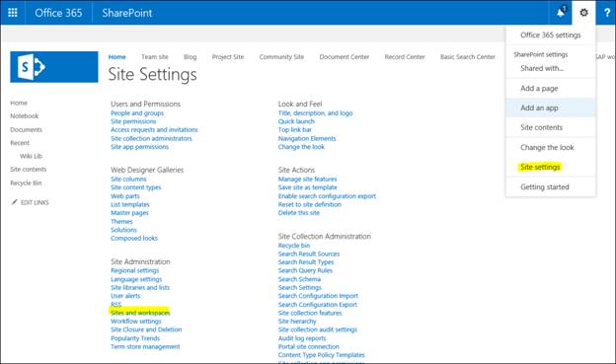Open Reset to site definition link

(x=310, y=204)
